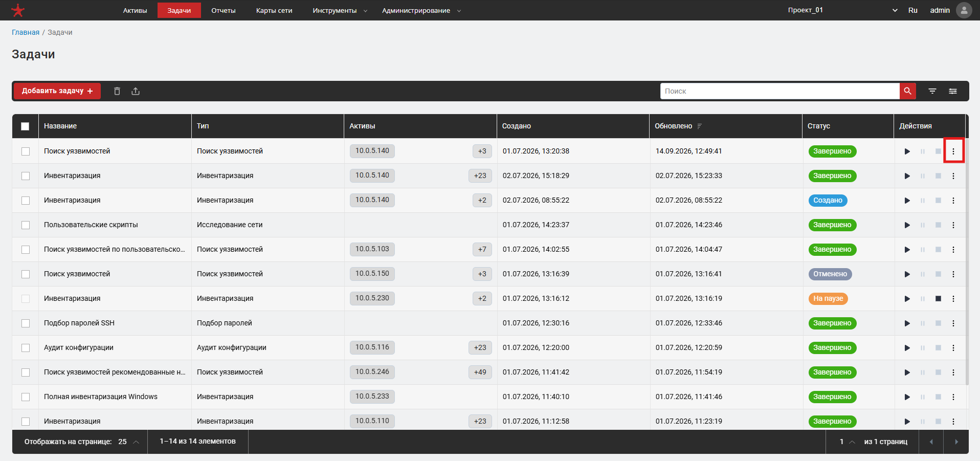The width and height of the screenshot is (980, 461).
Task: Click the export upload icon in toolbar
Action: (x=136, y=91)
